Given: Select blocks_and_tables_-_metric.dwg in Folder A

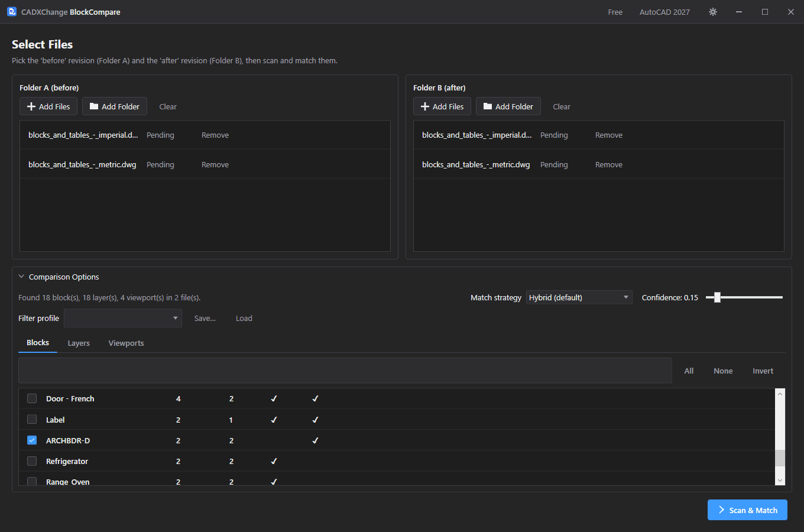Looking at the screenshot, I should pos(82,165).
